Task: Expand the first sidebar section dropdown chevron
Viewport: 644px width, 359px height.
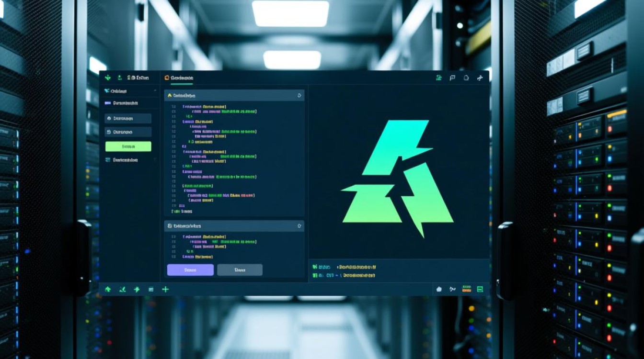Action: tap(155, 91)
